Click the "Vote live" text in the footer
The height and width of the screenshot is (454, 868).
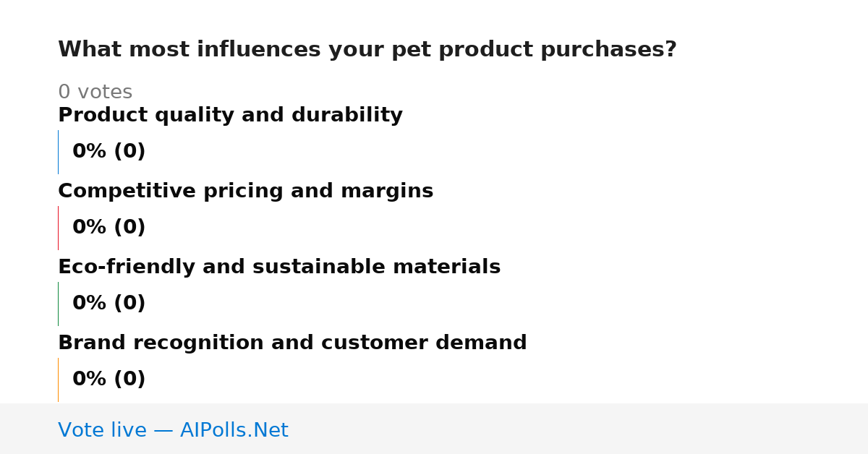(102, 431)
